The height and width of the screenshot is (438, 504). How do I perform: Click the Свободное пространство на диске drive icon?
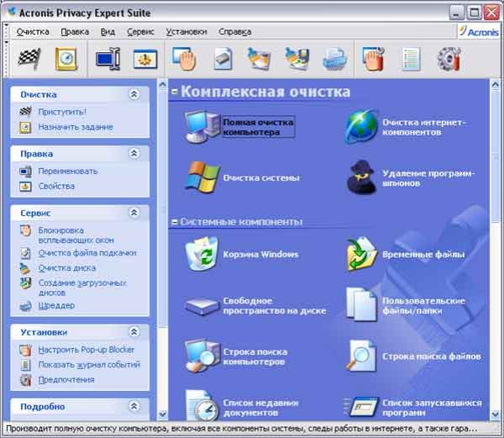point(202,306)
